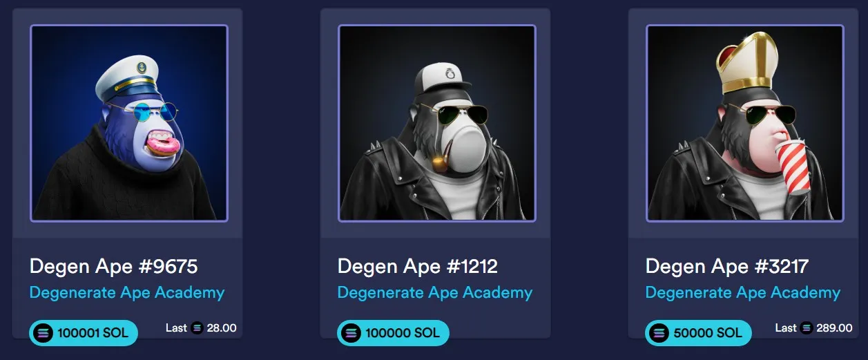Click the 50000 SOL price badge
Viewport: 868px width, 360px height.
point(697,333)
